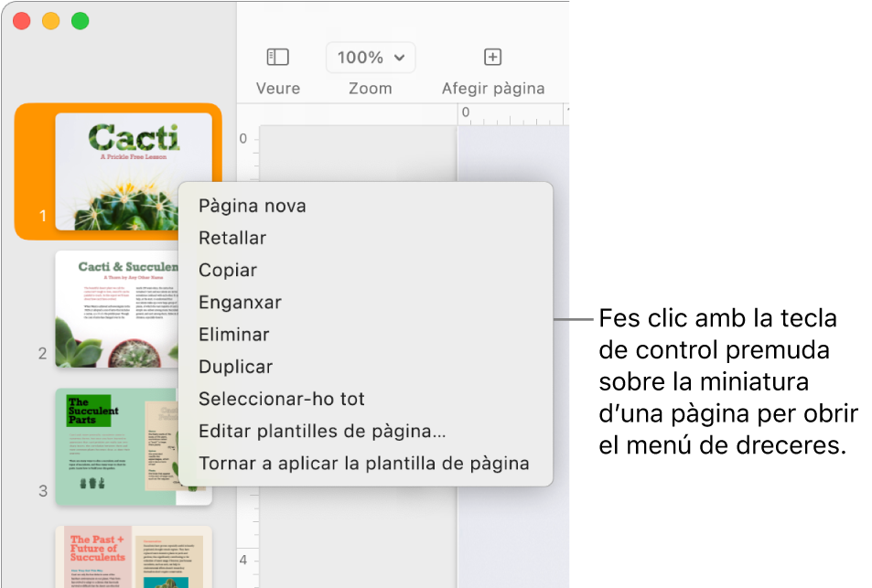Open the 100% zoom dropdown

371,58
